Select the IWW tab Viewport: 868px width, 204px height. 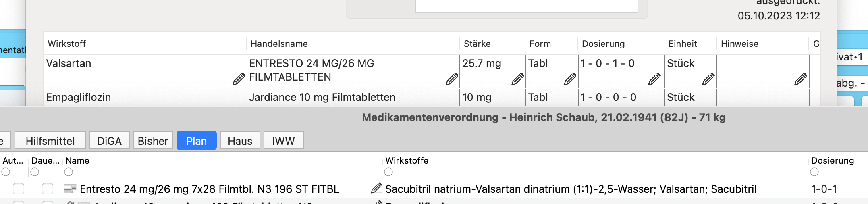[283, 141]
